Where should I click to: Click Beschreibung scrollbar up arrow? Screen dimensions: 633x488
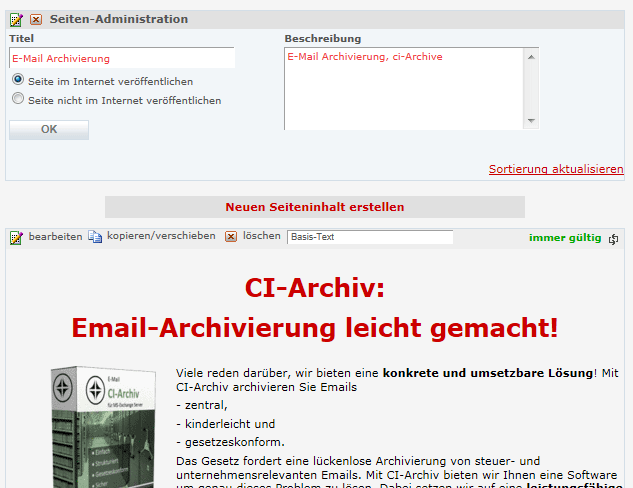pos(531,57)
